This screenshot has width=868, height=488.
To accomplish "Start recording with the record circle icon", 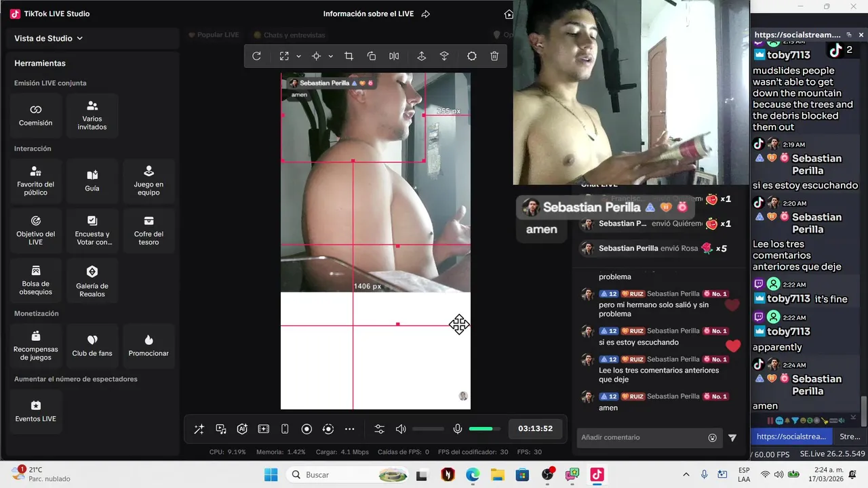I will (x=307, y=429).
